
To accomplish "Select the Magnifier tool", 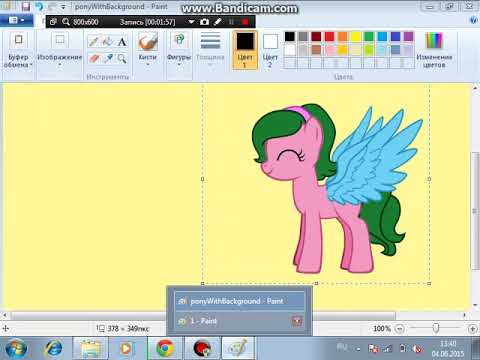I will tap(122, 59).
